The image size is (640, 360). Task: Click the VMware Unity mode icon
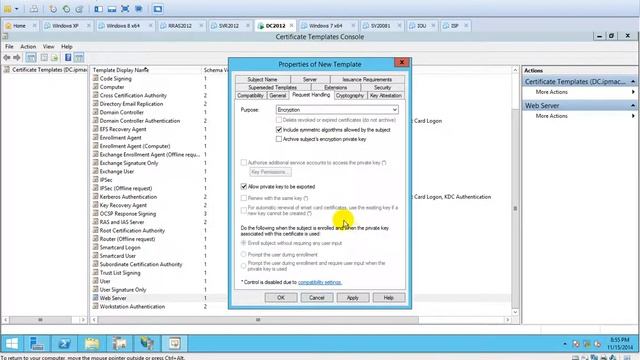(139, 9)
